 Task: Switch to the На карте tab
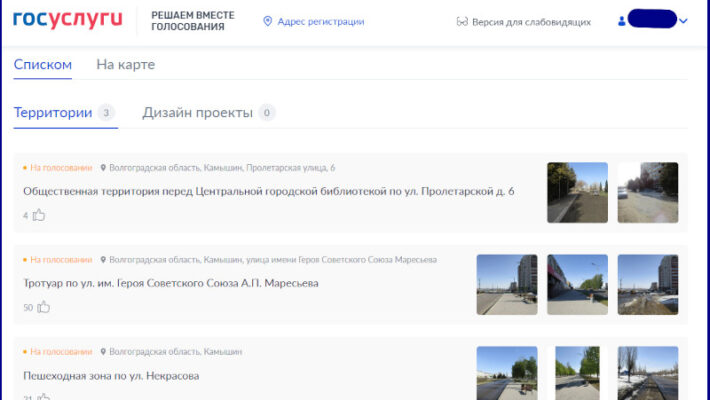coord(125,65)
